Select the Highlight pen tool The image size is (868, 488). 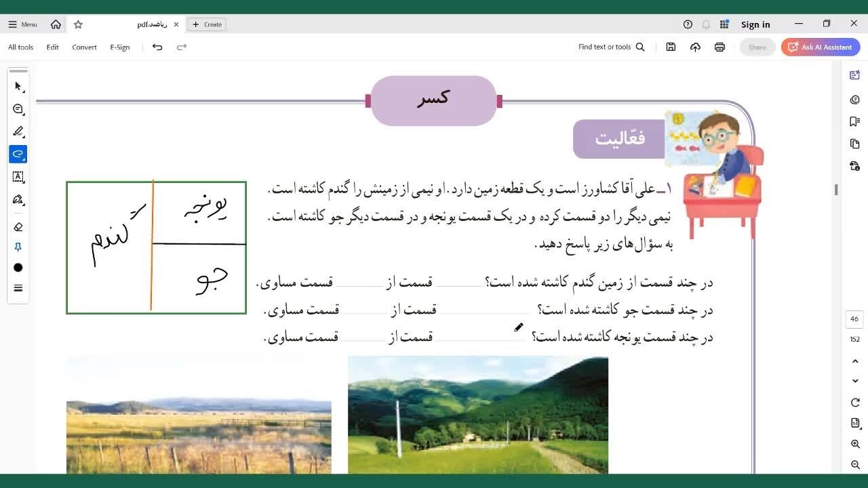(x=18, y=131)
